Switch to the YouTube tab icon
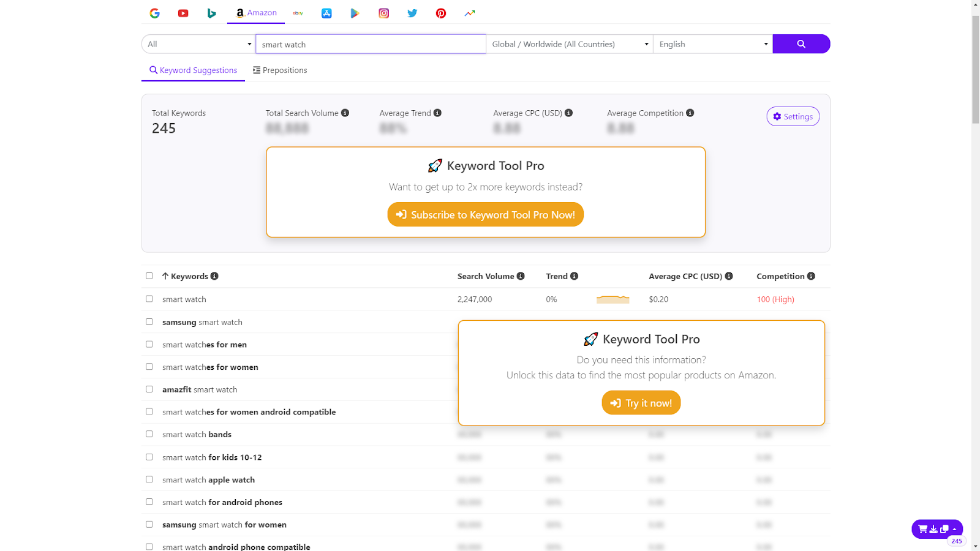 [183, 13]
